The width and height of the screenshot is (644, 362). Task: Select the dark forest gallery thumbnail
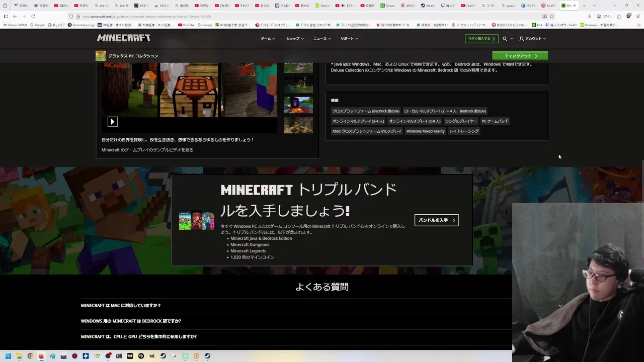(x=298, y=84)
